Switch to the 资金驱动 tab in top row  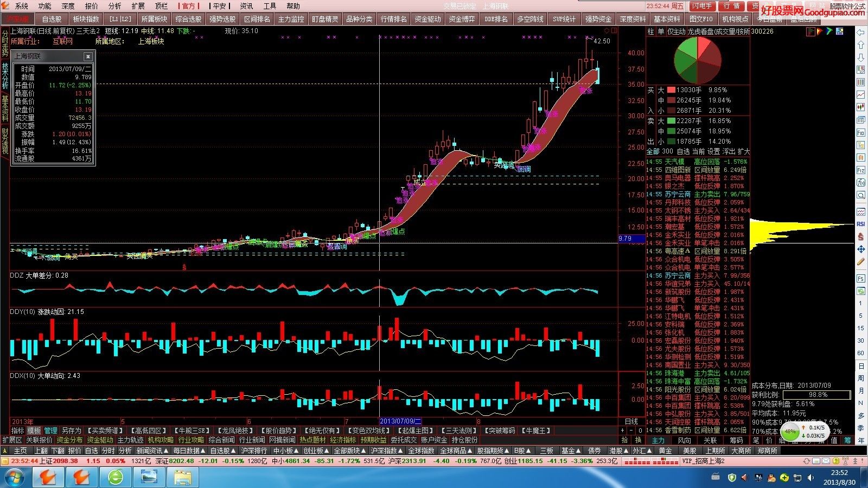coord(427,19)
